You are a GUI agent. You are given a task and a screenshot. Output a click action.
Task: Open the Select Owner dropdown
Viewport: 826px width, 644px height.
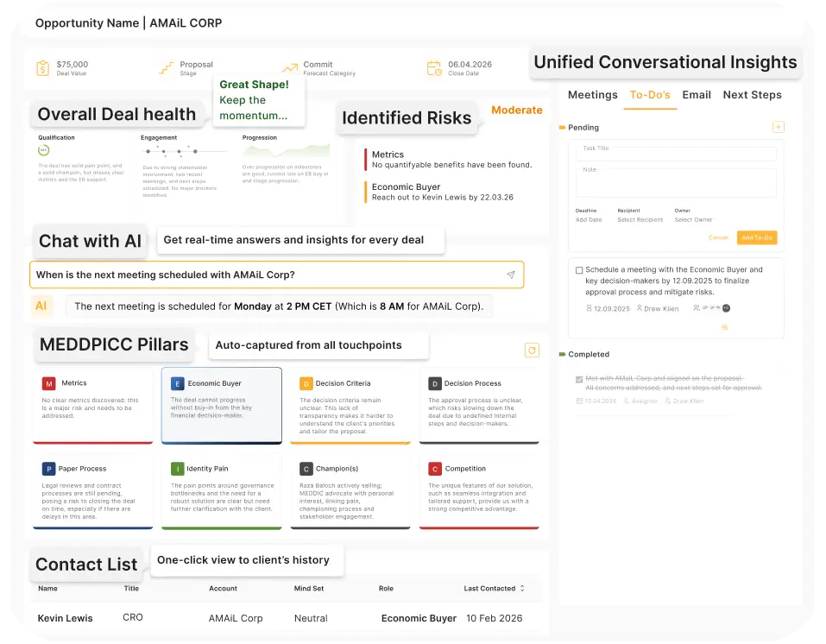696,220
